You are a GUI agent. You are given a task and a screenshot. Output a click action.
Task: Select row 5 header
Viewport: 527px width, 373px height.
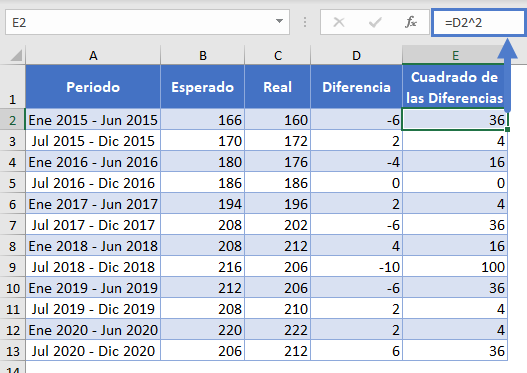[12, 182]
